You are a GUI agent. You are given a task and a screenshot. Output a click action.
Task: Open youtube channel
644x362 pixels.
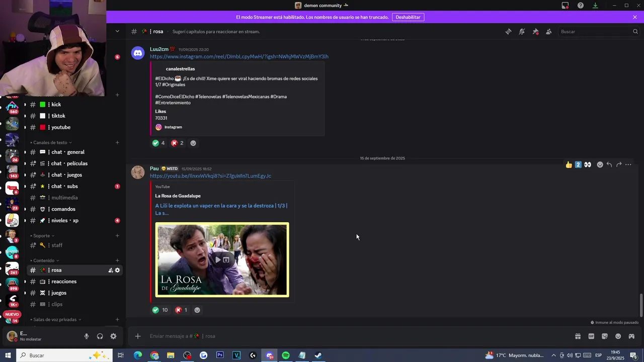(74, 127)
